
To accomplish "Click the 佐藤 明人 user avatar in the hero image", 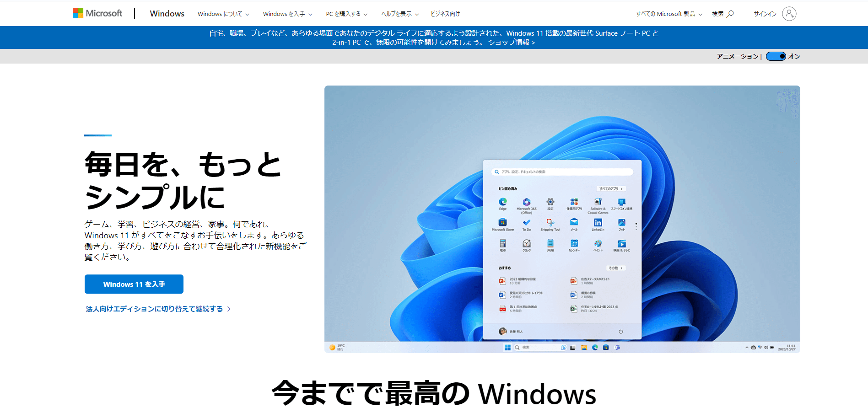I will tap(502, 331).
